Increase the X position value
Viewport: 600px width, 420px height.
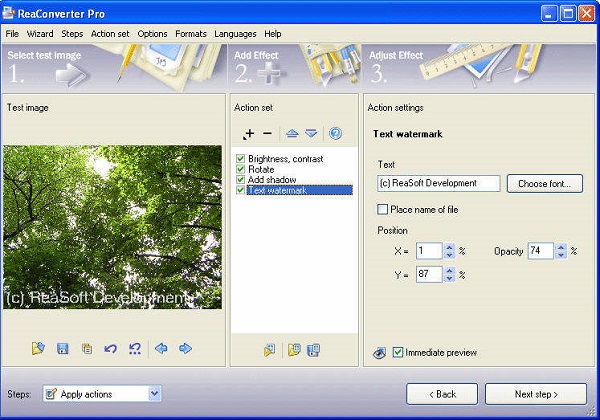coord(449,247)
